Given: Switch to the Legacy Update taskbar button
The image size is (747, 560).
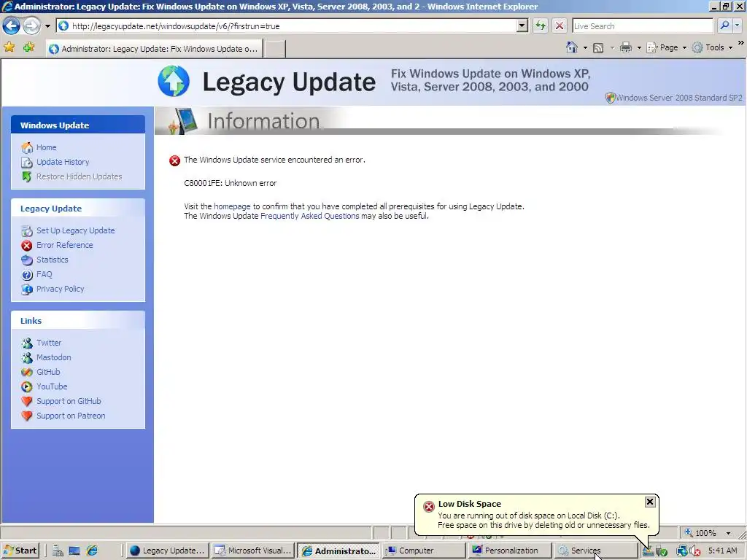Looking at the screenshot, I should (167, 551).
